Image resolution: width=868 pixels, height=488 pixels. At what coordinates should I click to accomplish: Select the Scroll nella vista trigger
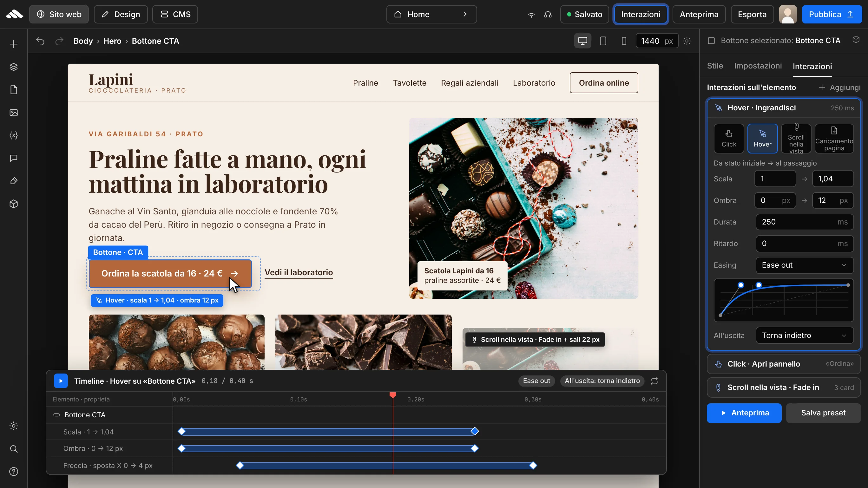click(x=796, y=139)
